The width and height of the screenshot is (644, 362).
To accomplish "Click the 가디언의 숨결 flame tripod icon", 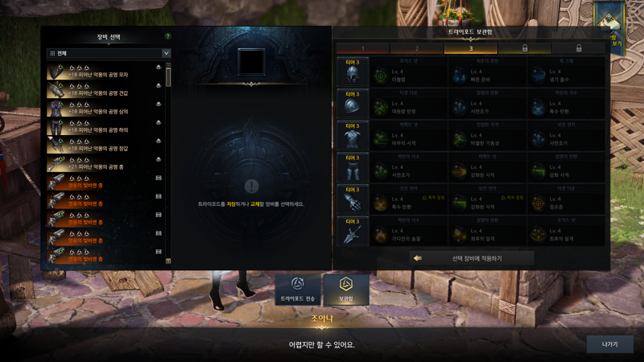I will (x=381, y=235).
